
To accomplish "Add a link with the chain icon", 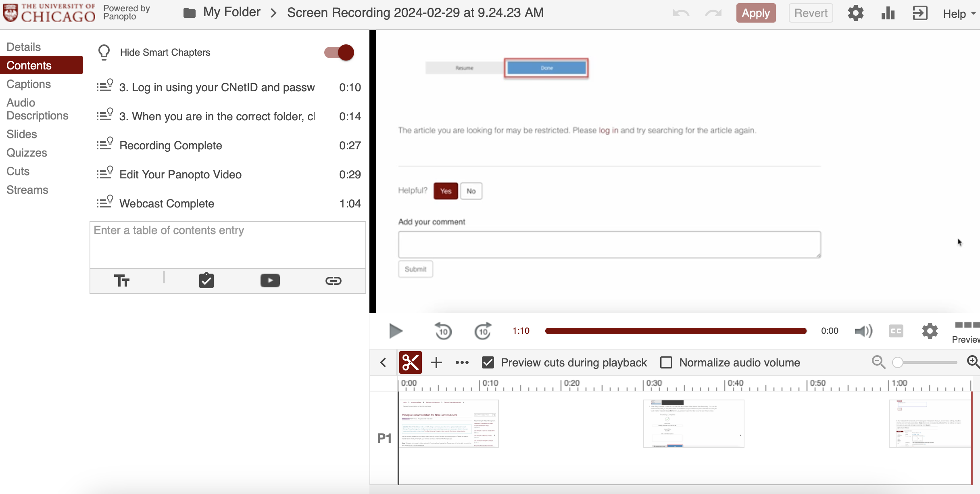I will pos(333,280).
